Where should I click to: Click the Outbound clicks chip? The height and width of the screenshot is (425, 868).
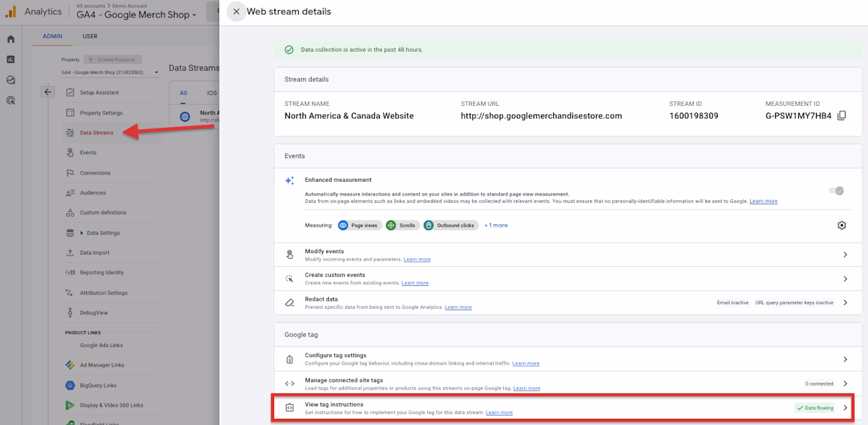pos(450,225)
